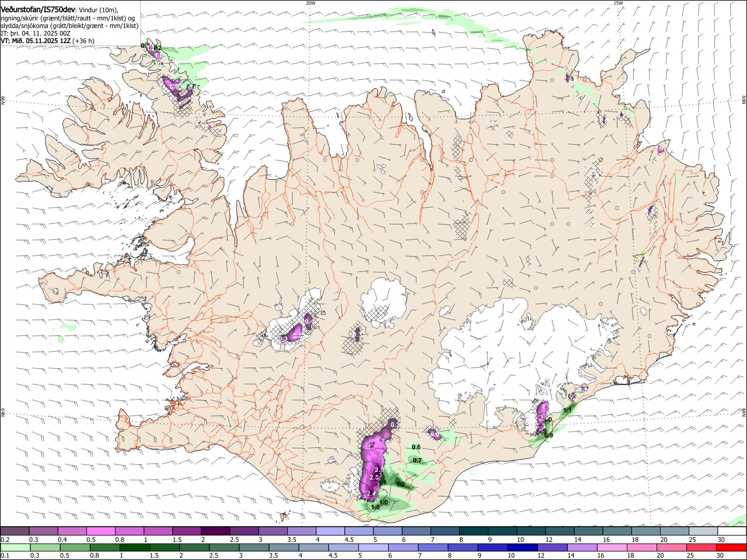Screen dimensions: 747x560
Task: Select the 'IT: þri. 04. 11. 2025 00Z' line
Action: pos(36,34)
